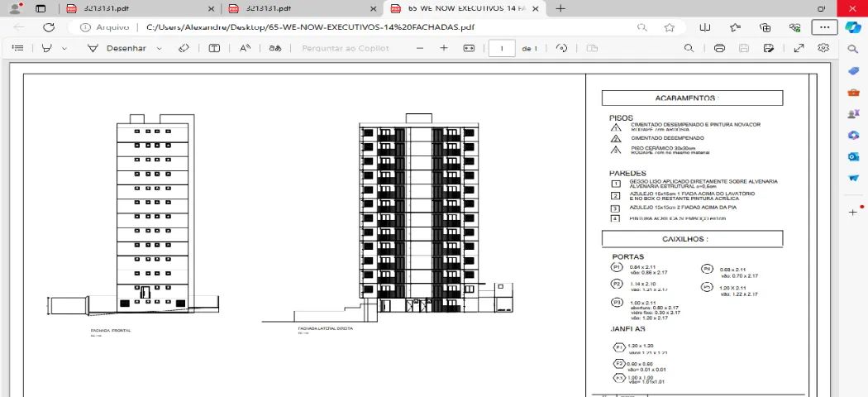Open the Outlook sidebar app
Screen dimensions: 868x397
(853, 156)
